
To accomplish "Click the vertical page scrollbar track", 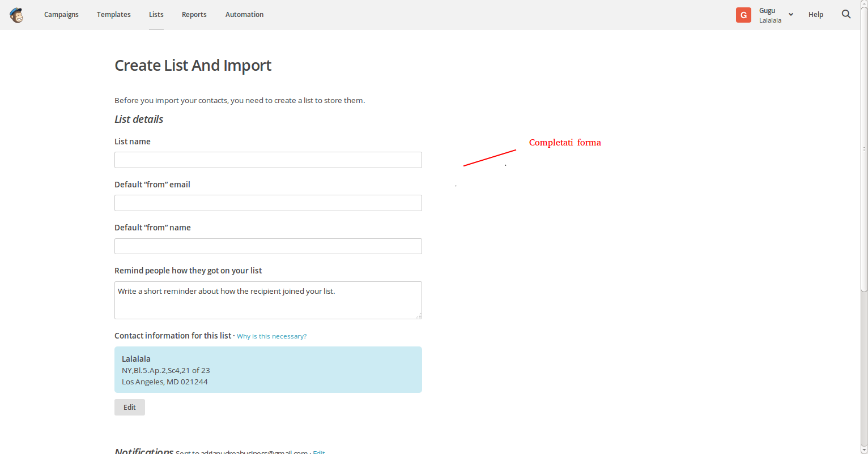I will pos(863,368).
